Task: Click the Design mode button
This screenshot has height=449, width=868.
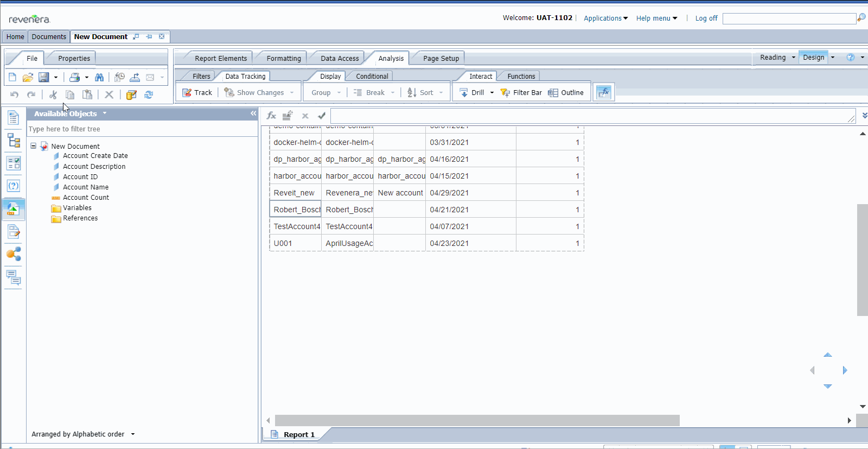Action: [x=813, y=57]
